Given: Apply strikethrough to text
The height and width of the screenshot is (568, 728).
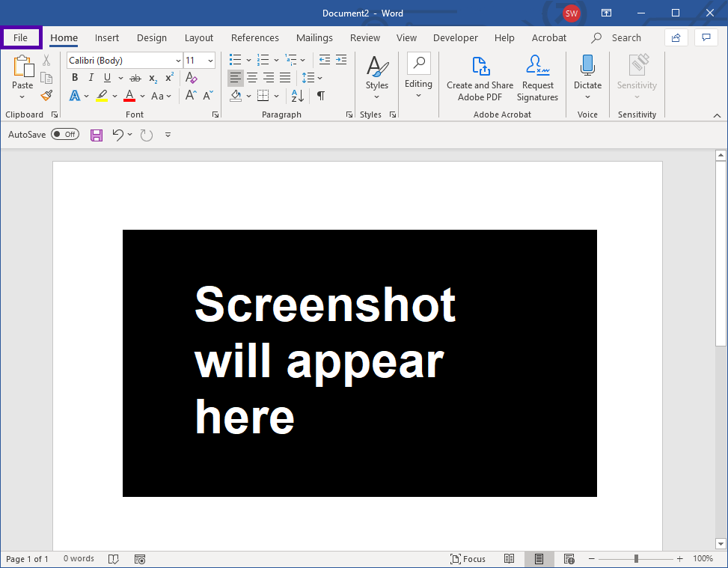Looking at the screenshot, I should (135, 78).
